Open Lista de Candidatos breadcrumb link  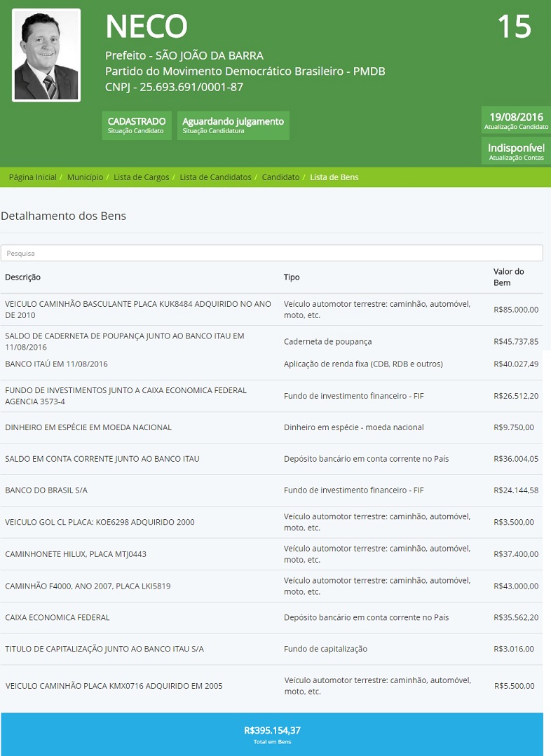[x=215, y=177]
